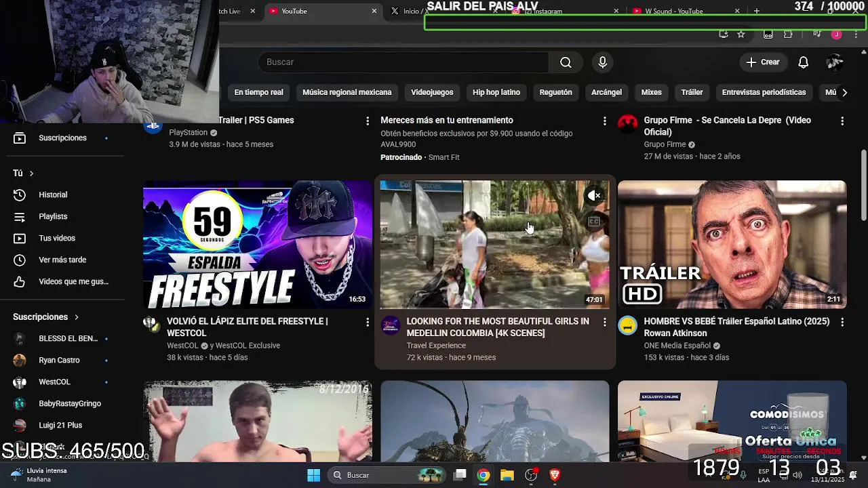
Task: Select the Hip hop latino chip
Action: tap(496, 92)
